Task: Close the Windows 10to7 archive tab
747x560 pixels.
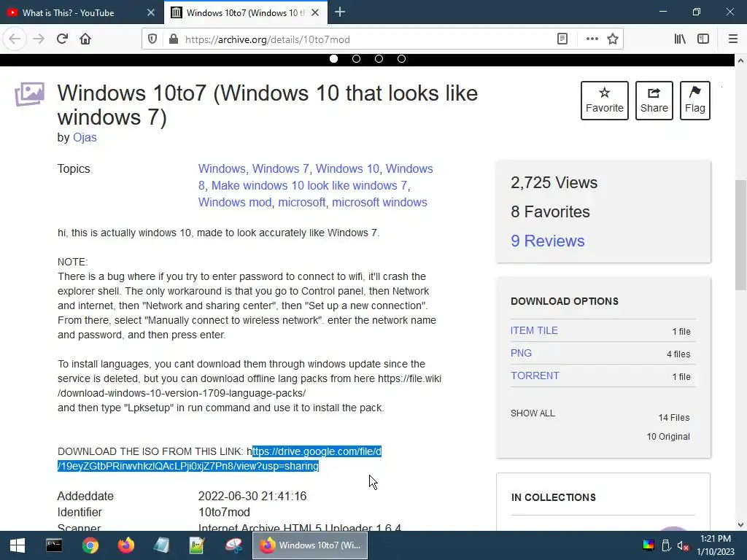Action: click(315, 13)
